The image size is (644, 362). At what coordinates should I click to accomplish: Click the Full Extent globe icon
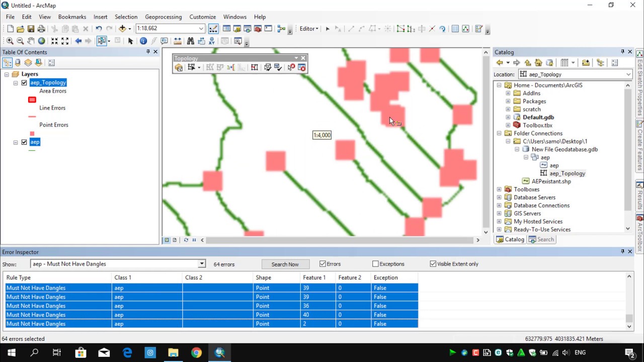click(41, 41)
